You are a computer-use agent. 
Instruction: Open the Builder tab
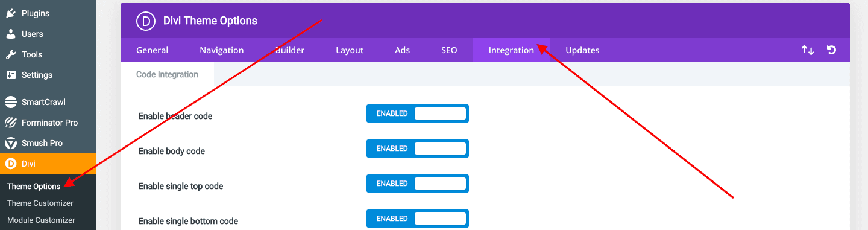click(290, 50)
